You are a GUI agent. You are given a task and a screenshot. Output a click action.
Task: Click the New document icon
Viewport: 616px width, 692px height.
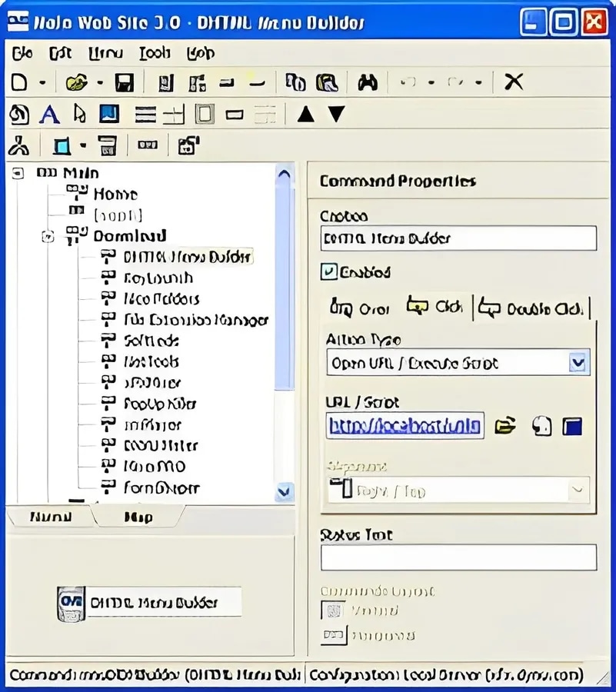[x=19, y=82]
